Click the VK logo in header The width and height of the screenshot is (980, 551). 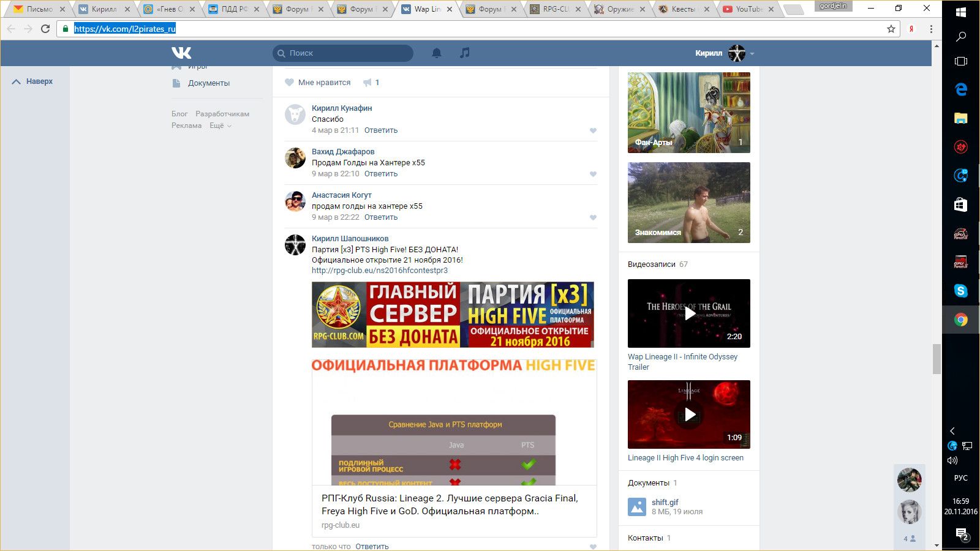click(x=181, y=53)
